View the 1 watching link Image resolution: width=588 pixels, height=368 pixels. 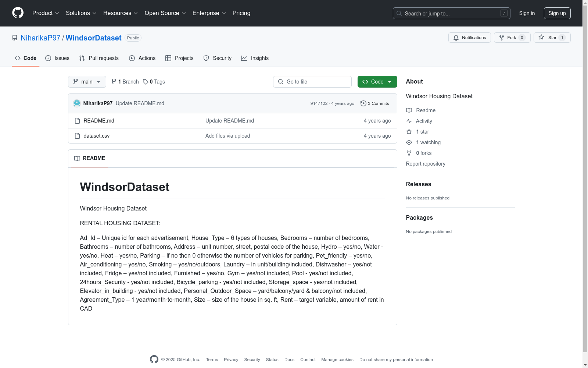(423, 142)
